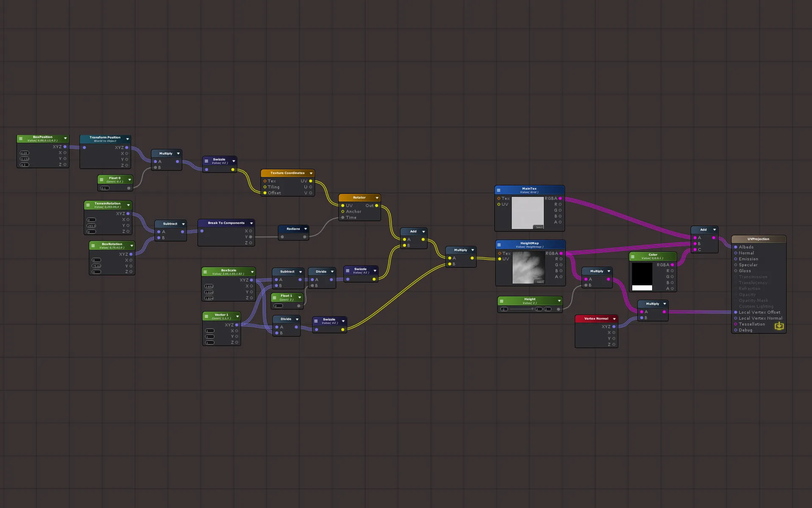Click the Tessellation input port on UVProjection
Image resolution: width=812 pixels, height=508 pixels.
pyautogui.click(x=735, y=324)
